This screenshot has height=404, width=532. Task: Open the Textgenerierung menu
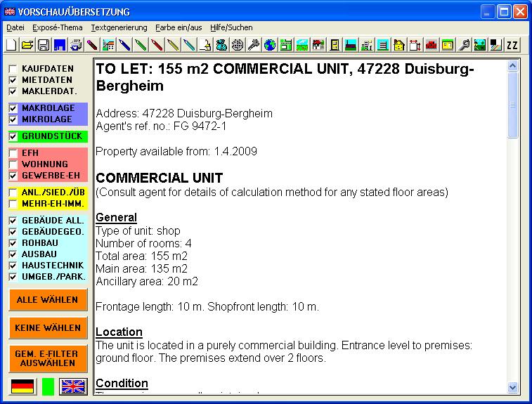point(119,27)
